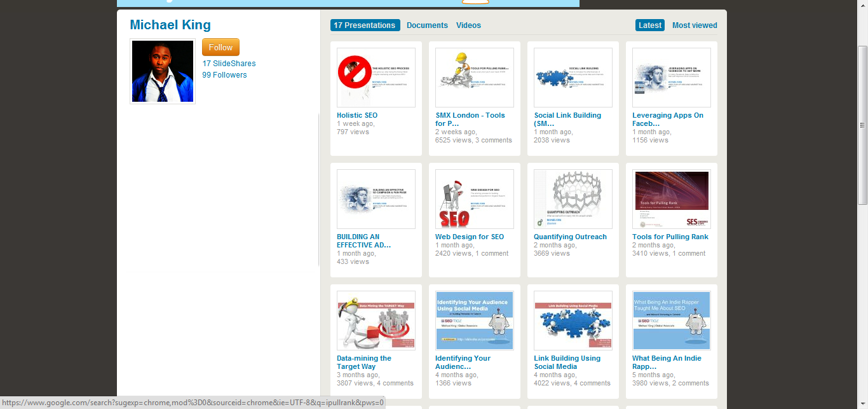
Task: Open SMX London Tools slide thumbnail
Action: [475, 78]
